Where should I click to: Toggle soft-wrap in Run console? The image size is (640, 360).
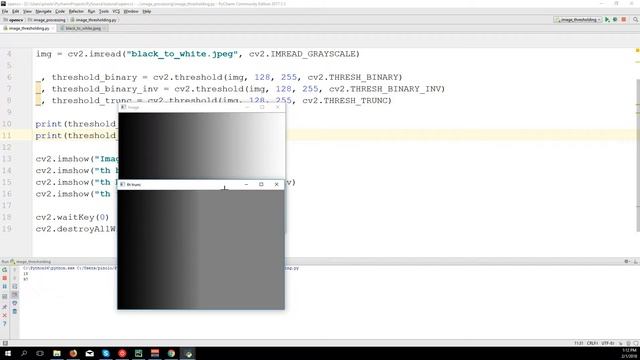tap(15, 287)
